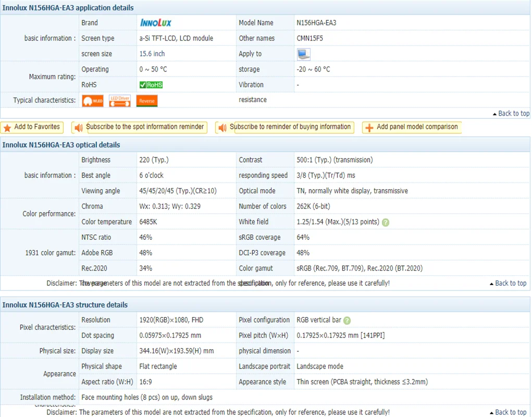Click speaker icon beside buying information reminder
Image resolution: width=532 pixels, height=417 pixels.
pos(222,128)
